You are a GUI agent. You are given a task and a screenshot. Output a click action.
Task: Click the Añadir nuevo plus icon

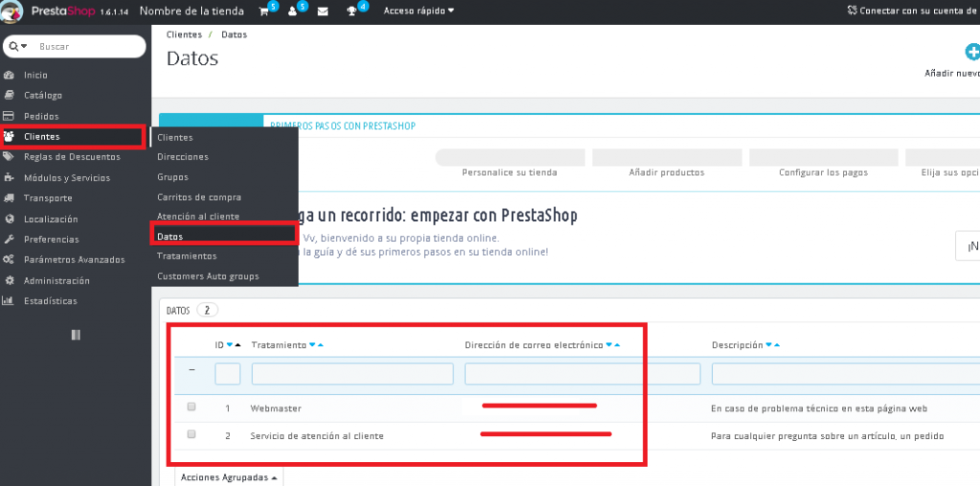click(972, 52)
